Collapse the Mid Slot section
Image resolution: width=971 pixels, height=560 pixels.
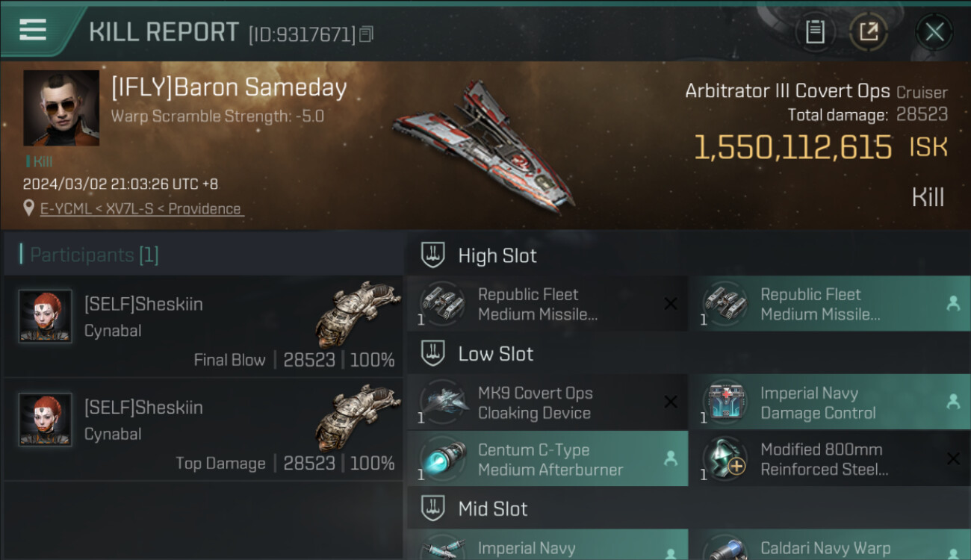[x=433, y=509]
